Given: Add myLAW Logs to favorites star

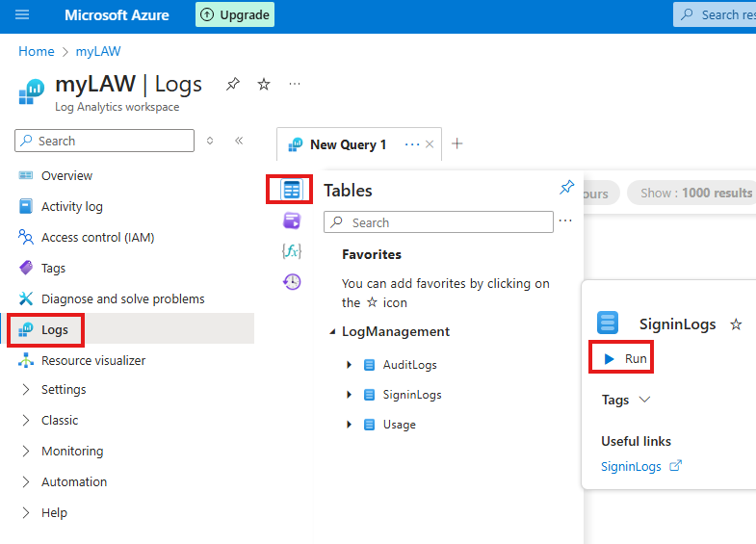Looking at the screenshot, I should coord(264,85).
